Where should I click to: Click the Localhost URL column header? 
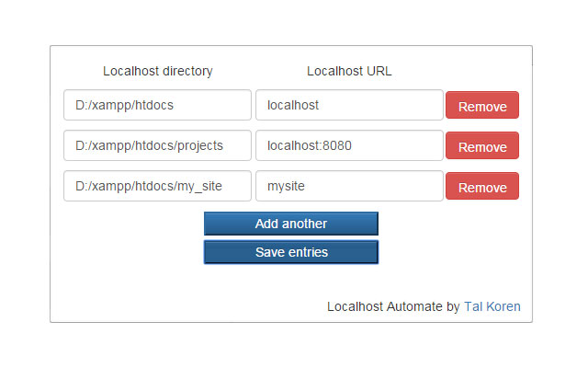coord(349,71)
